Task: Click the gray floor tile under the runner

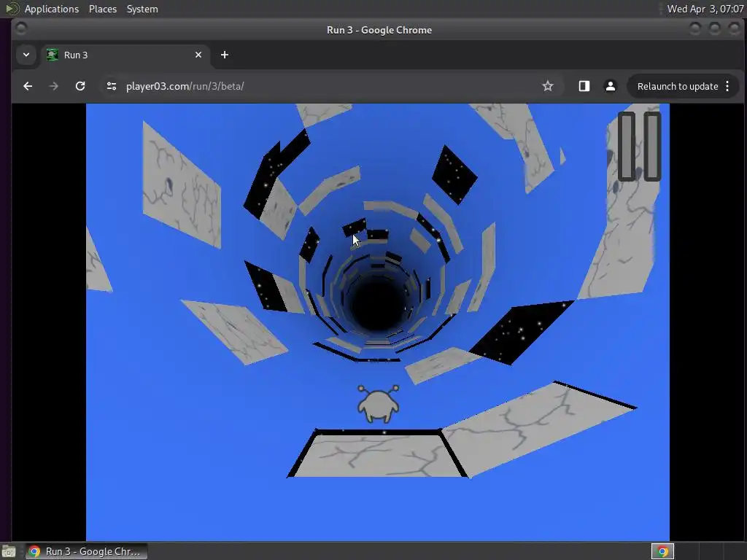Action: tap(378, 455)
